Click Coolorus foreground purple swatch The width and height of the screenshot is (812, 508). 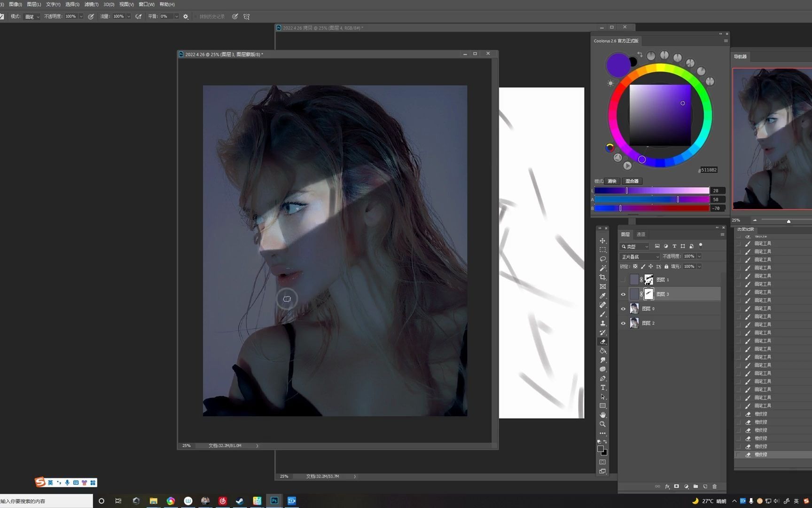pos(617,64)
